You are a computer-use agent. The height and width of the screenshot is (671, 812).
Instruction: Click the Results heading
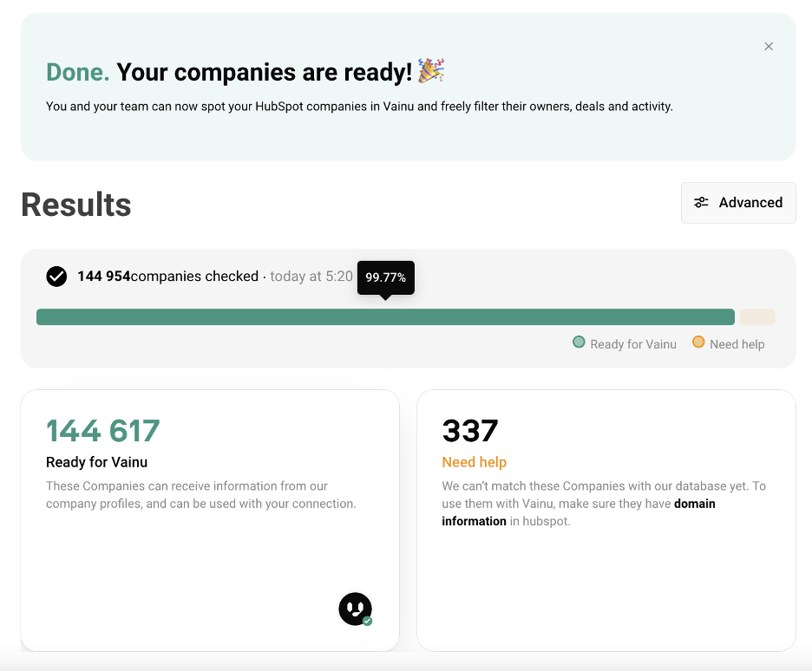[x=76, y=205]
